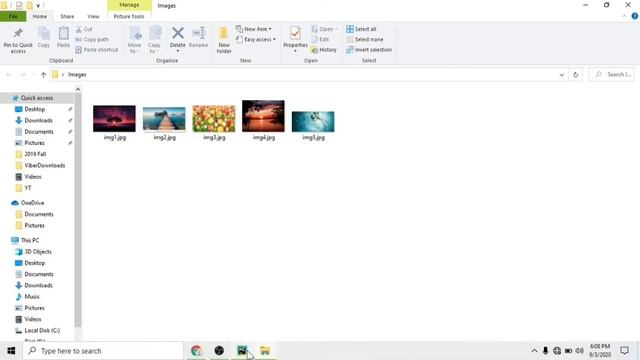Select Quick access in navigation pane
Viewport: 640px width, 360px height.
(37, 98)
